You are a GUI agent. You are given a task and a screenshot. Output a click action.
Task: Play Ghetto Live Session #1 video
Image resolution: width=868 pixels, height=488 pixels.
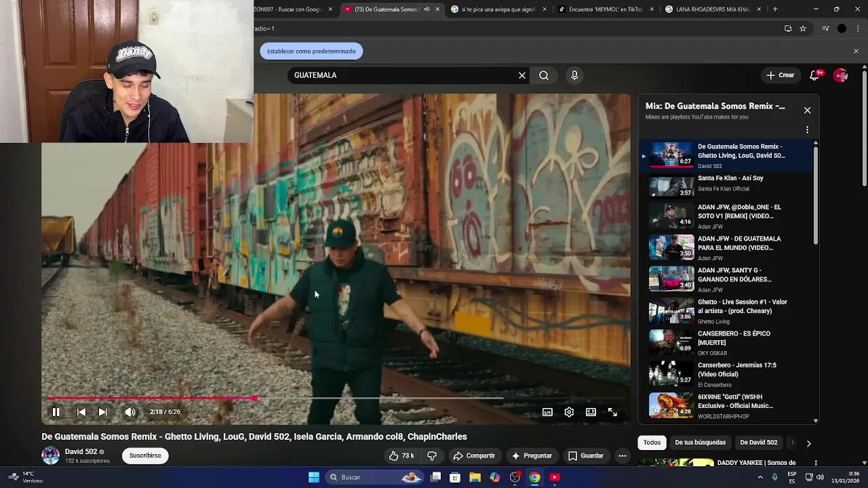(x=726, y=312)
